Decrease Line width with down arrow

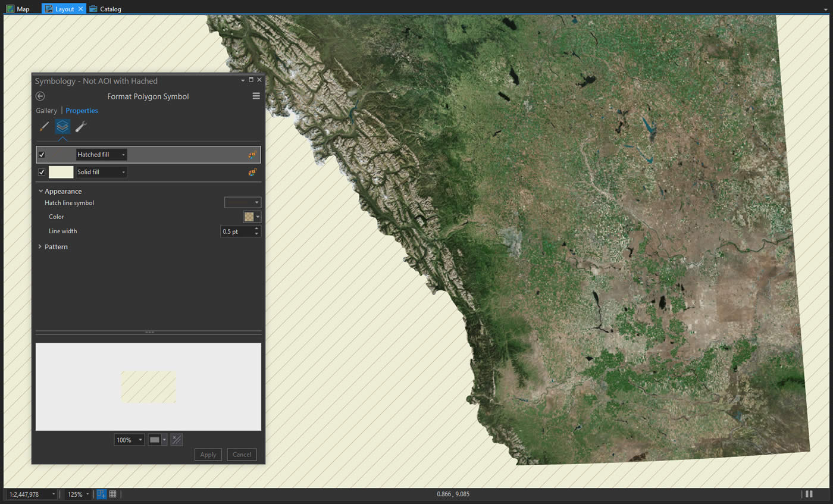(257, 234)
